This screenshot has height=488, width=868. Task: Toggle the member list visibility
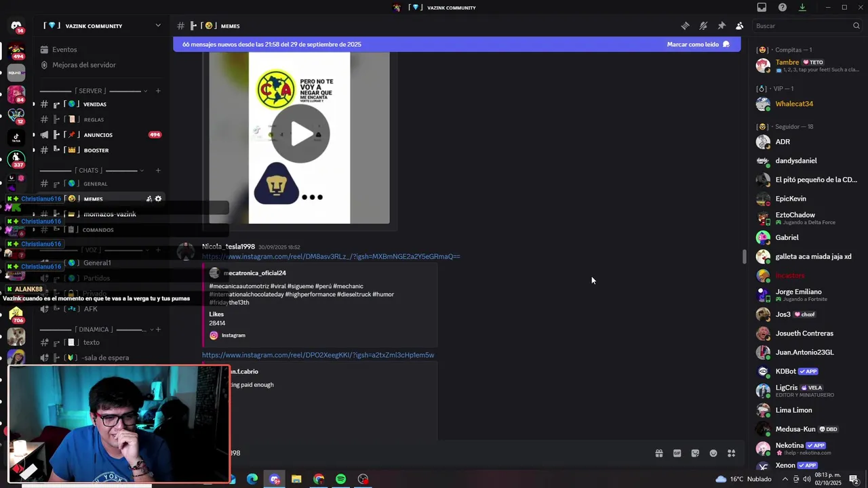click(x=739, y=26)
